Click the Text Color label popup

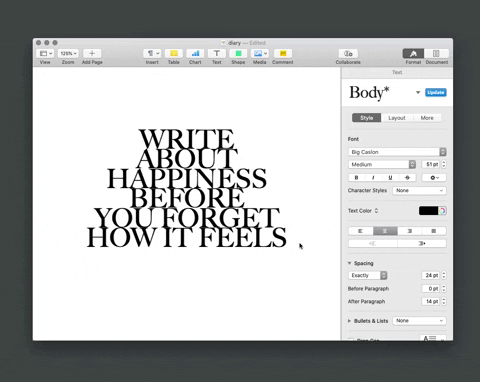click(x=363, y=211)
